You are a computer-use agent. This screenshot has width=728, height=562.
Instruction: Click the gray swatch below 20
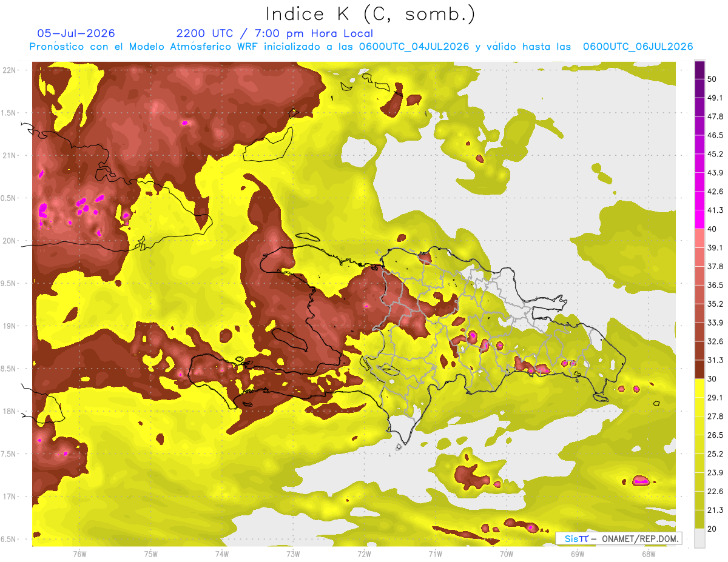click(699, 538)
